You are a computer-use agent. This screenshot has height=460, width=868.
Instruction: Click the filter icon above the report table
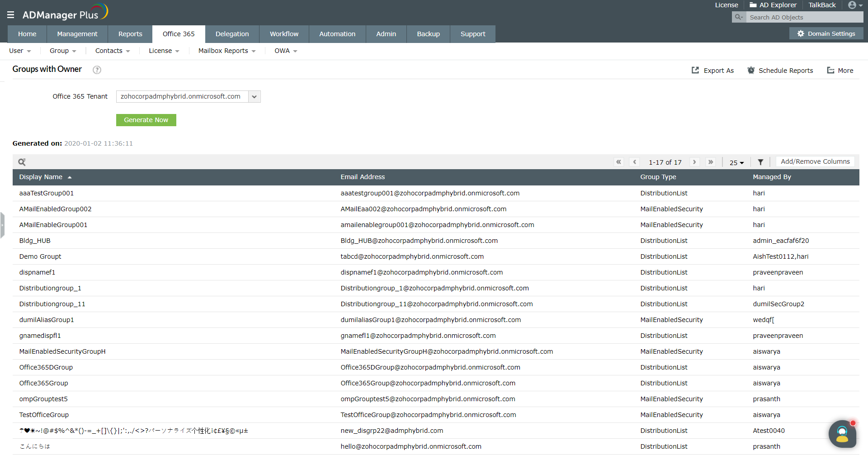[760, 161]
